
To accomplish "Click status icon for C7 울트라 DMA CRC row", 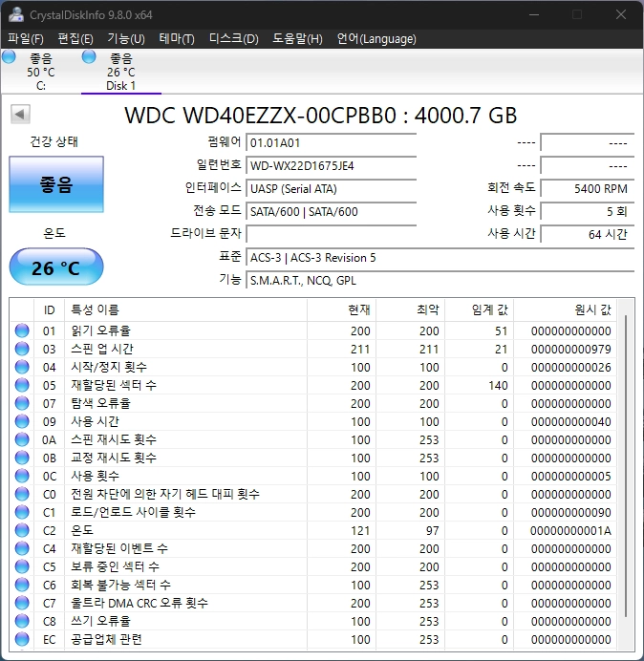I will tap(22, 603).
